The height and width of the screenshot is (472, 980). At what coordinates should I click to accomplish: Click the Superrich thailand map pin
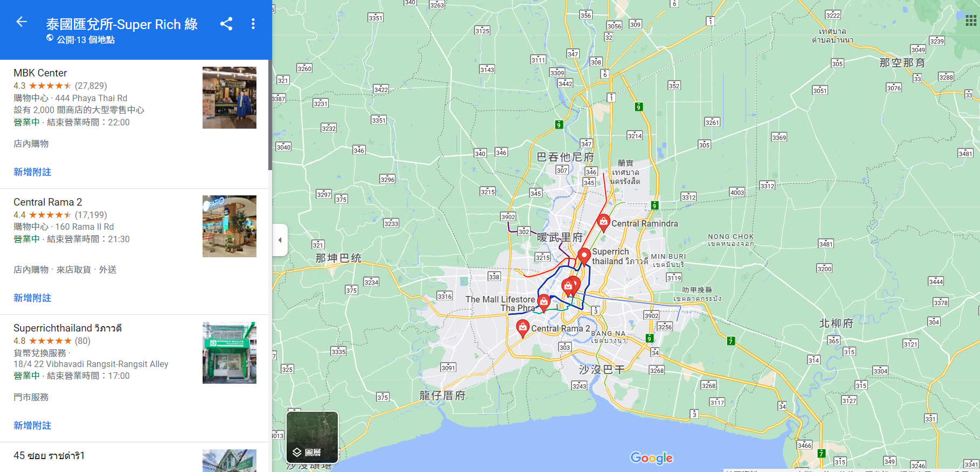583,256
